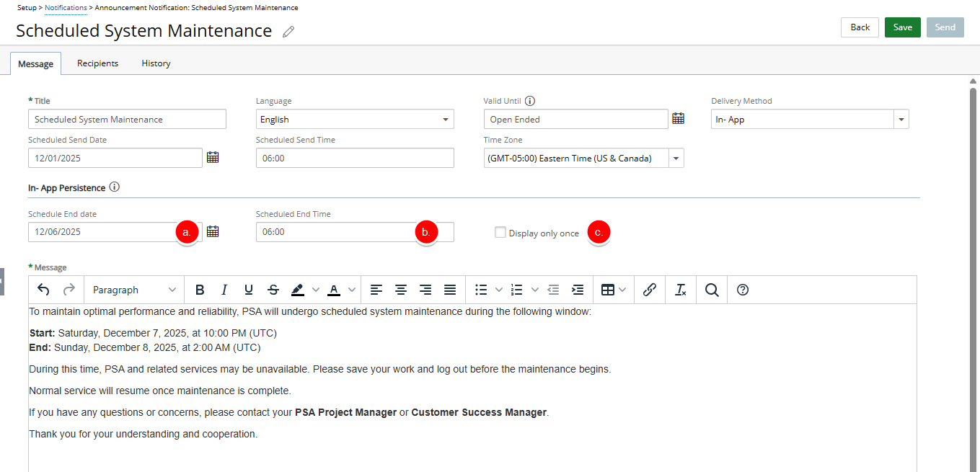Open the Valid Until calendar picker

click(678, 119)
